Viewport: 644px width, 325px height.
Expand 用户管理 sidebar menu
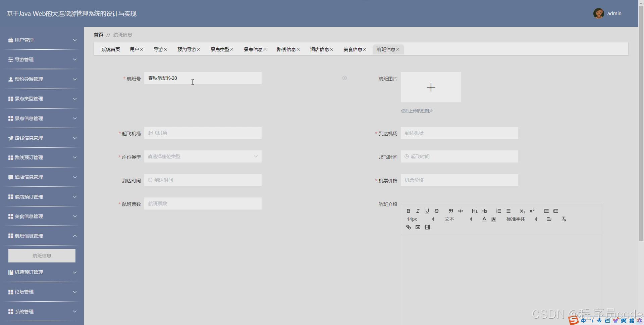[42, 40]
